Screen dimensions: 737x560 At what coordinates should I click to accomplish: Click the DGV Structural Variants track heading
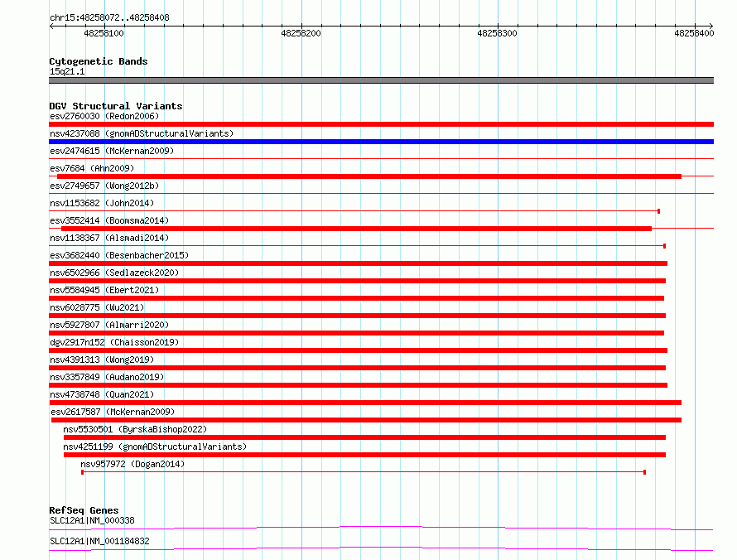pos(116,106)
